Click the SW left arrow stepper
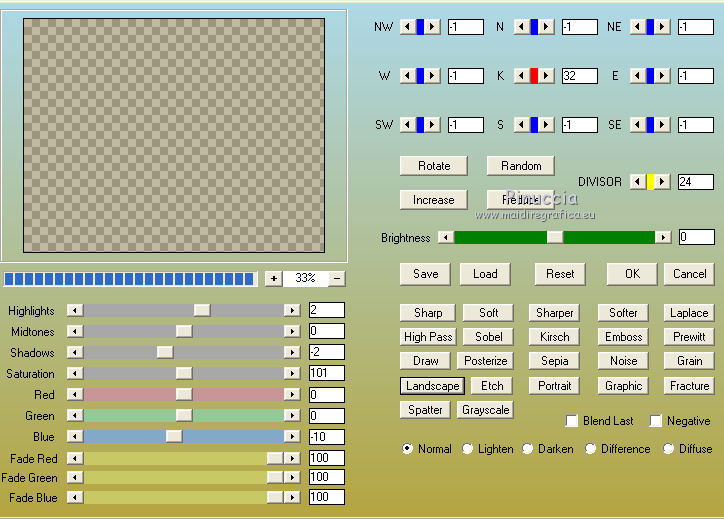The image size is (724, 519). [408, 125]
